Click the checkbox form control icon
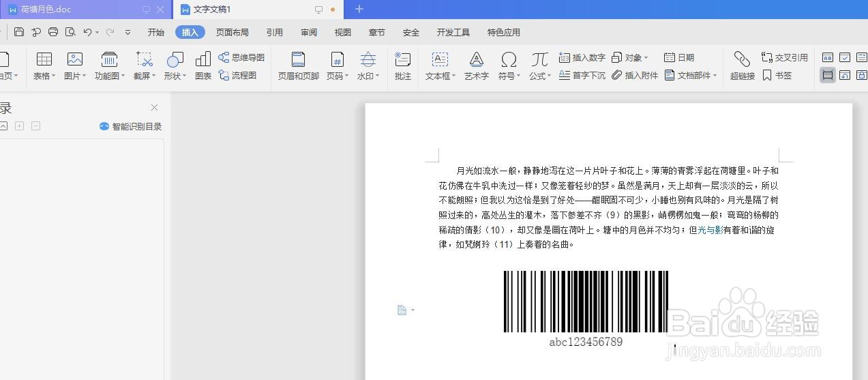 point(845,58)
